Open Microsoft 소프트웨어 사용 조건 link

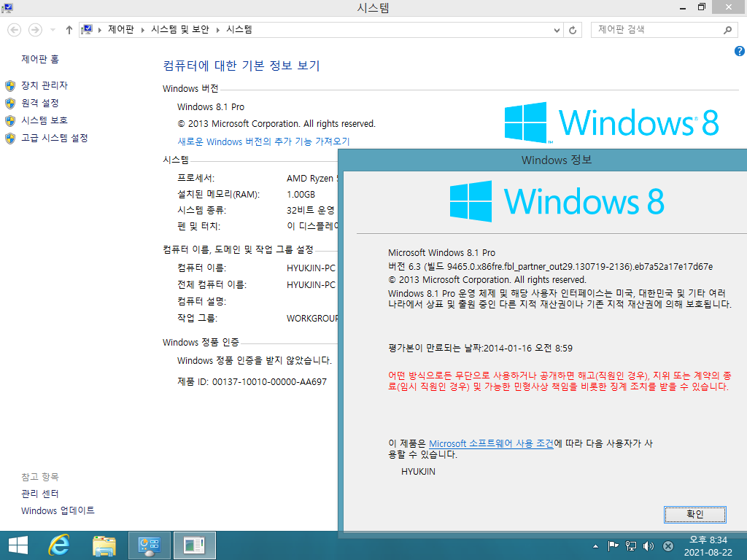click(491, 443)
